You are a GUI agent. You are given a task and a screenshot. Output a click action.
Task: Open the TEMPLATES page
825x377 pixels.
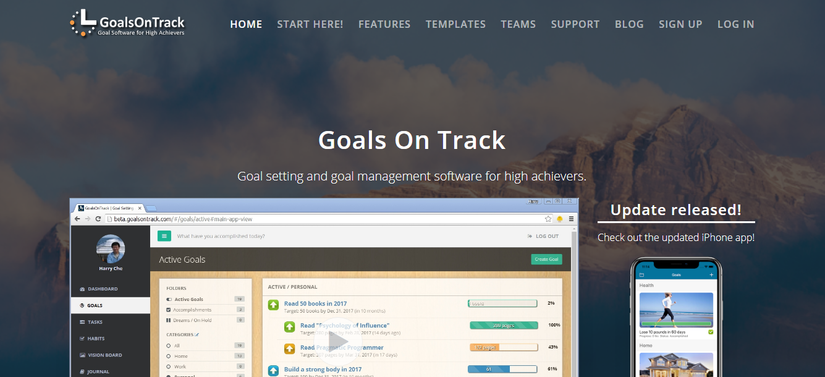tap(456, 24)
